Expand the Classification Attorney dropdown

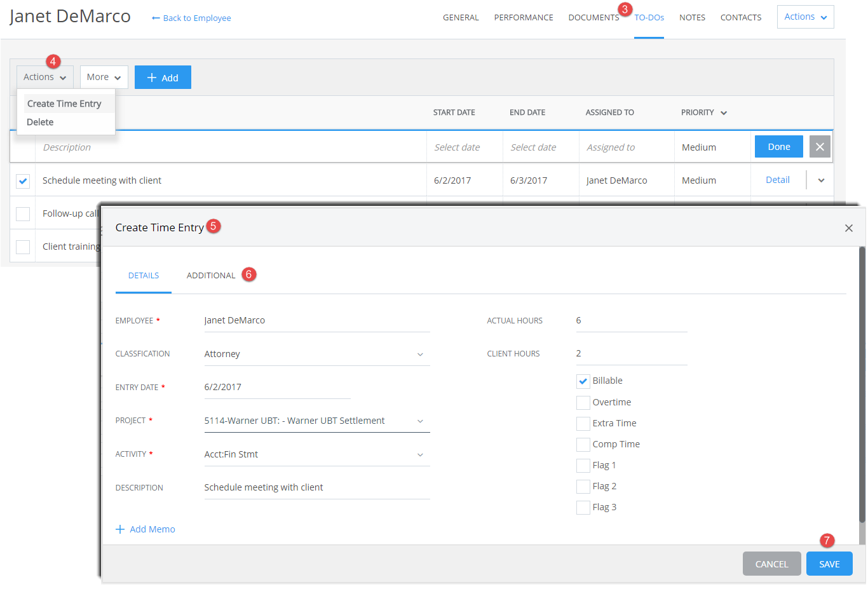point(420,355)
